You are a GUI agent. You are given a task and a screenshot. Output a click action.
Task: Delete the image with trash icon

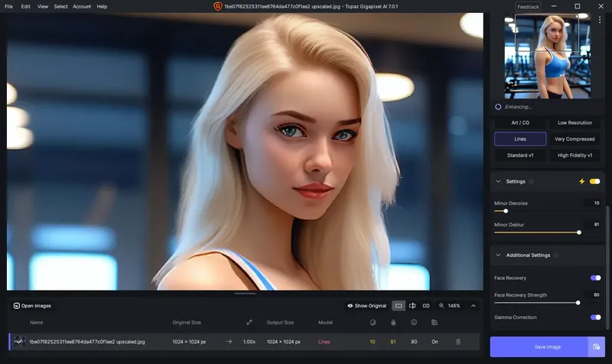click(x=458, y=342)
